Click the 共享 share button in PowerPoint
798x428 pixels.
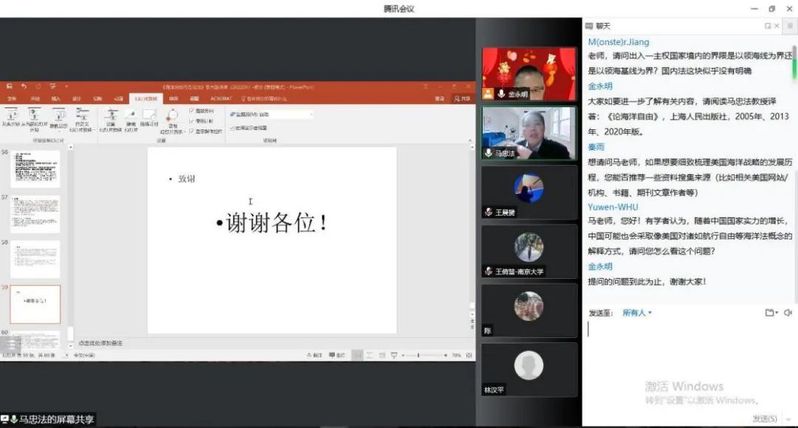coord(463,99)
